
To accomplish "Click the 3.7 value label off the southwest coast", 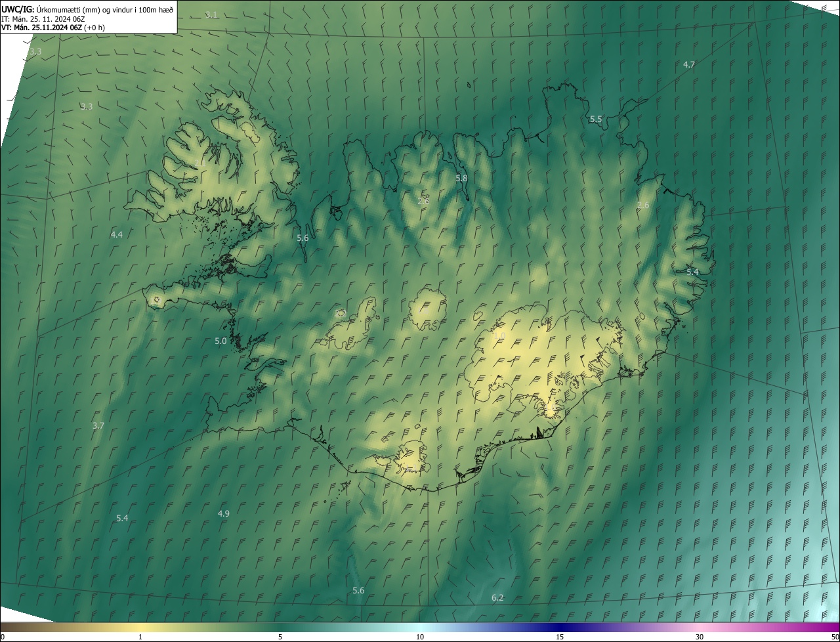I will (98, 425).
